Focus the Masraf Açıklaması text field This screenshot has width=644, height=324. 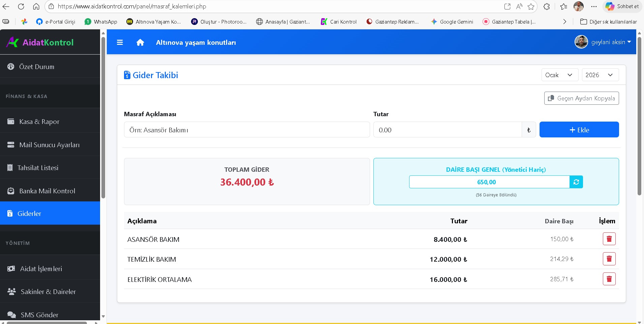tap(247, 130)
